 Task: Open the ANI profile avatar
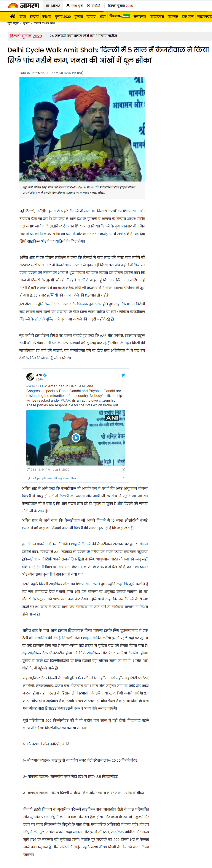(x=30, y=377)
